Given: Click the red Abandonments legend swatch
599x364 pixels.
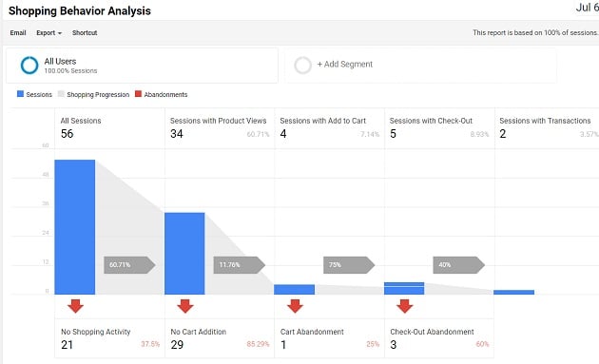Looking at the screenshot, I should click(138, 94).
